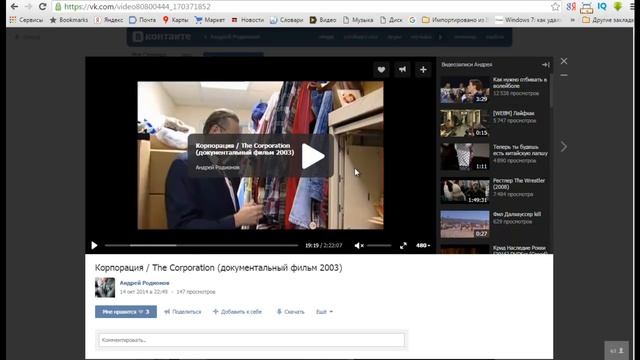640x360 pixels.
Task: Go to the next video arrow
Action: pyautogui.click(x=564, y=147)
